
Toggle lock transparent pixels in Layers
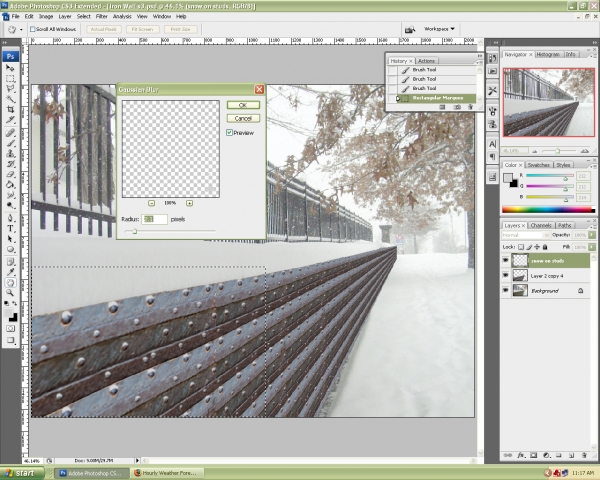(521, 247)
